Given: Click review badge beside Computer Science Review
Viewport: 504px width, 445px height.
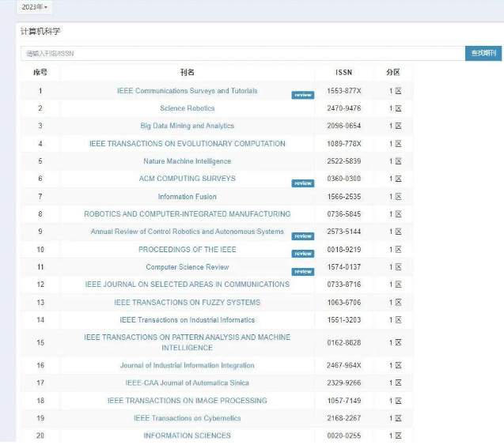Looking at the screenshot, I should 303,272.
